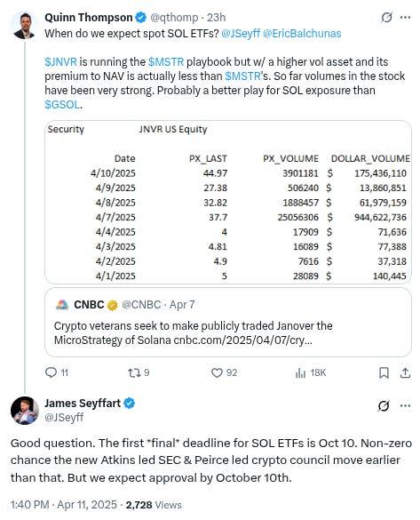Image resolution: width=420 pixels, height=520 pixels.
Task: Open the @EricBalchunas mention link
Action: pyautogui.click(x=302, y=34)
